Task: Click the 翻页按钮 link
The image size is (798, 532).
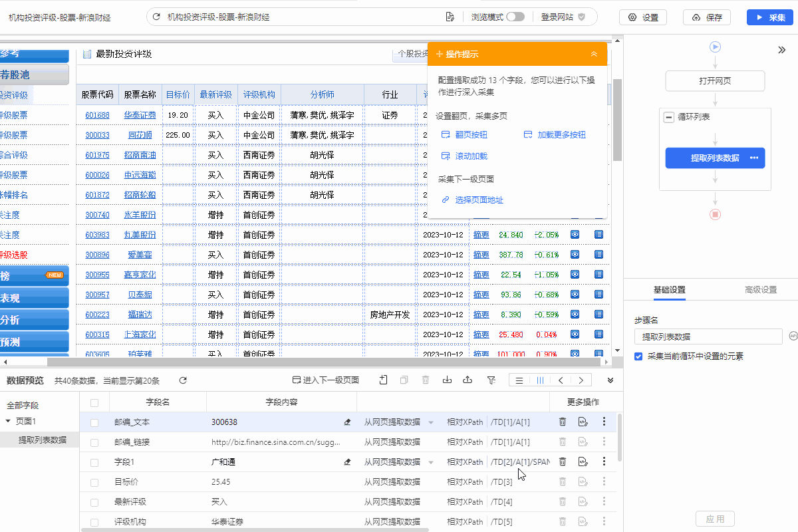Action: pos(465,135)
